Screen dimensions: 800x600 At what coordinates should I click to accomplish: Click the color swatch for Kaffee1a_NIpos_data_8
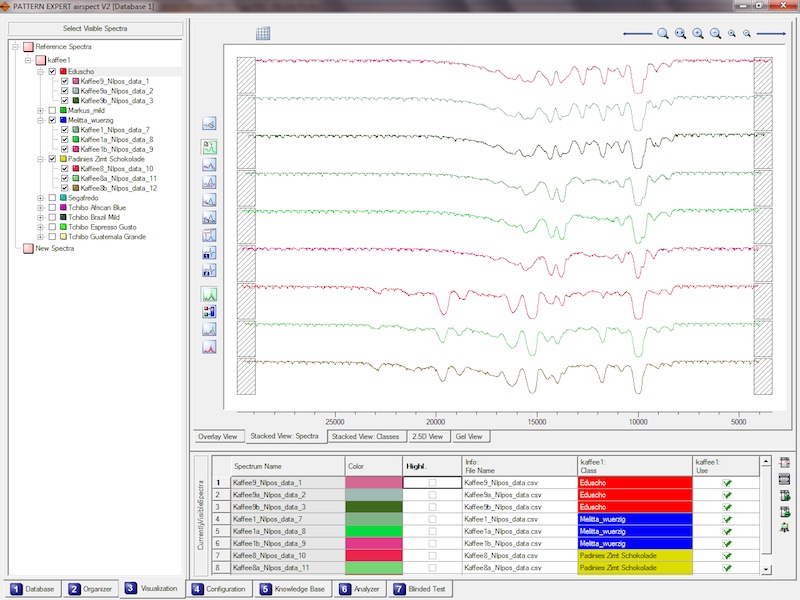coord(373,531)
